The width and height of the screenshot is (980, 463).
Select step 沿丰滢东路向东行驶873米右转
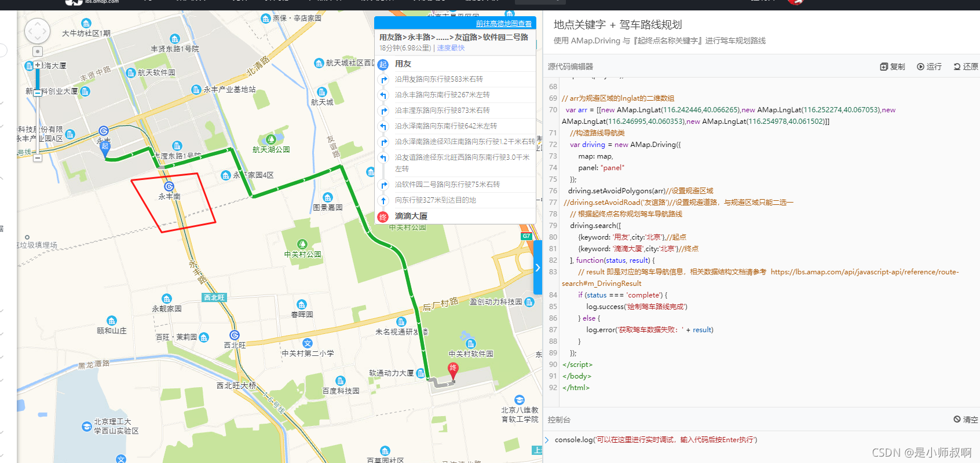455,111
